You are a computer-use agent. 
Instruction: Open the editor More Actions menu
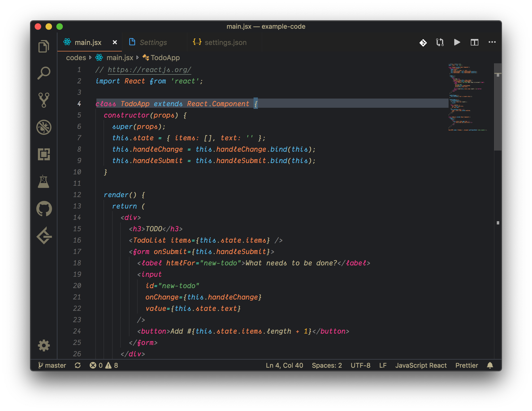[x=492, y=42]
